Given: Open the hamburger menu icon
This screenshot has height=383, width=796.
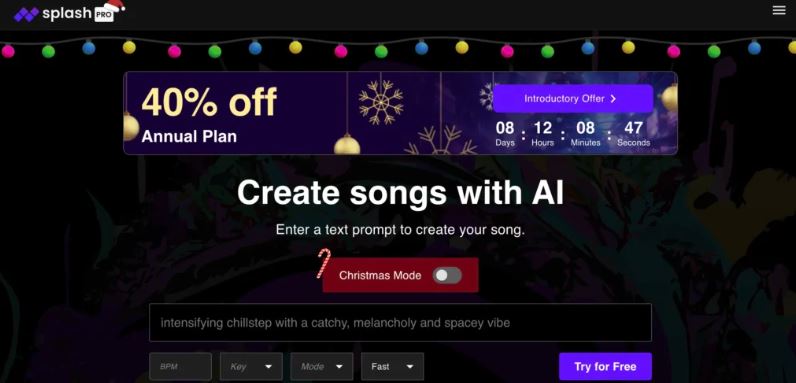Looking at the screenshot, I should 779,10.
